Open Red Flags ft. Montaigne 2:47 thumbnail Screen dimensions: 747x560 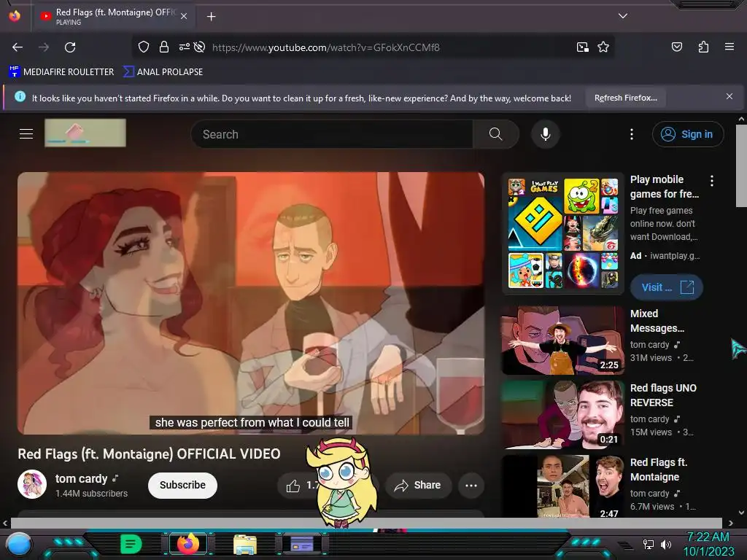562,486
